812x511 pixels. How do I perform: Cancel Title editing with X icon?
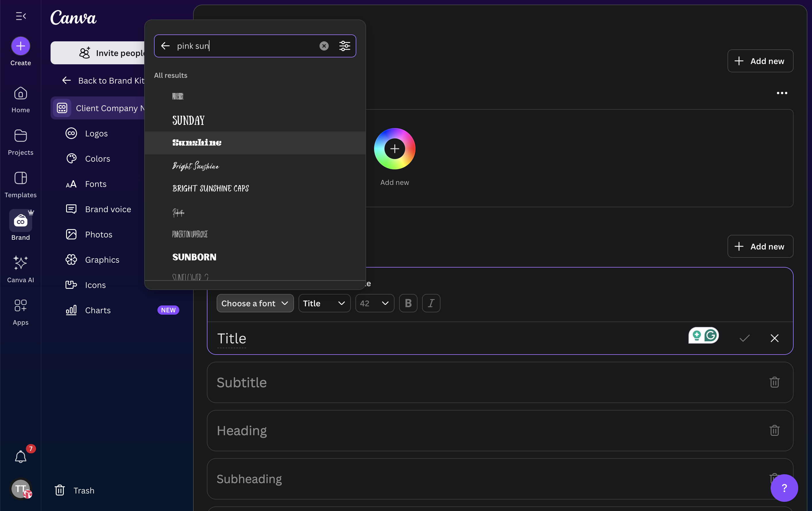pyautogui.click(x=775, y=338)
